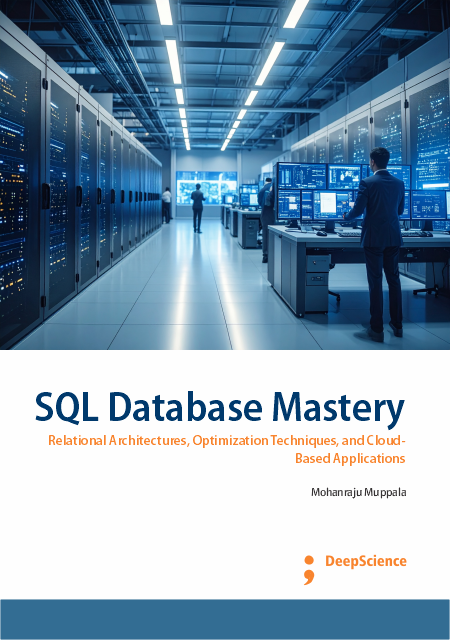
Task: Click the blue footer band
Action: [225, 619]
